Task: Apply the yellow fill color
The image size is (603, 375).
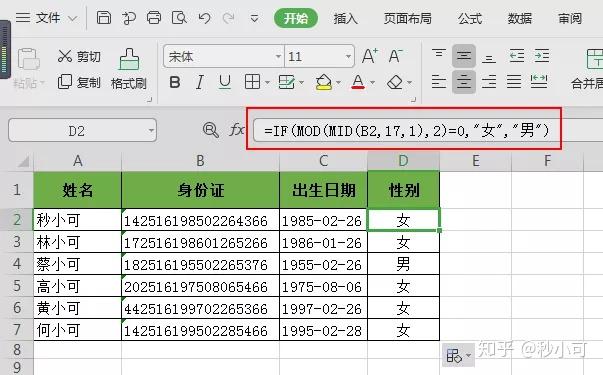Action: 323,82
